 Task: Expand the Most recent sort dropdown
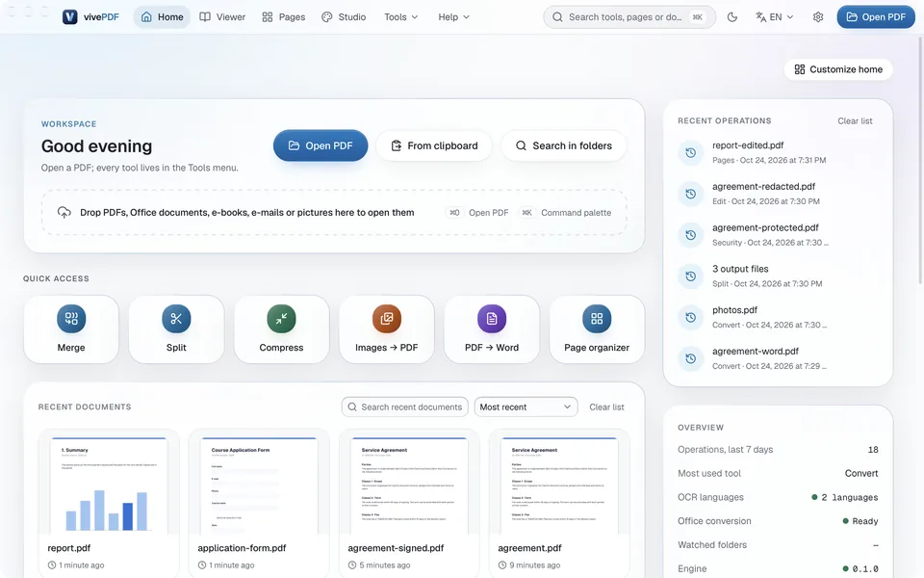pos(526,407)
